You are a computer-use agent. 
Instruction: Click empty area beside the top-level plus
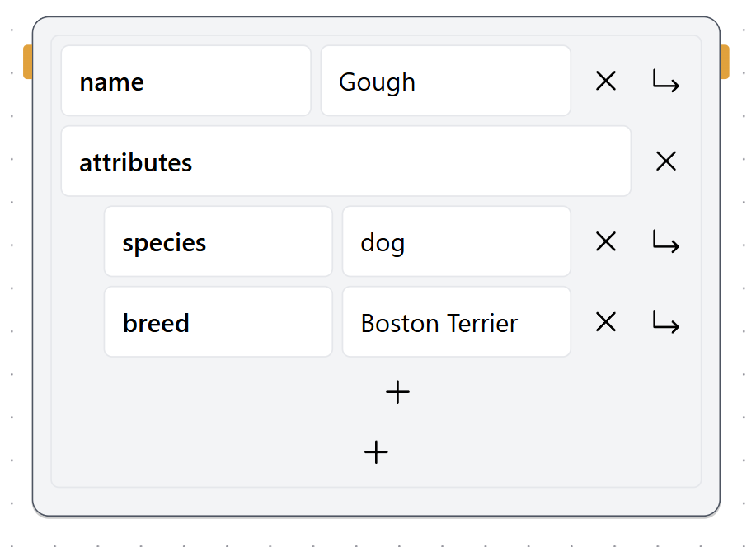click(x=536, y=453)
